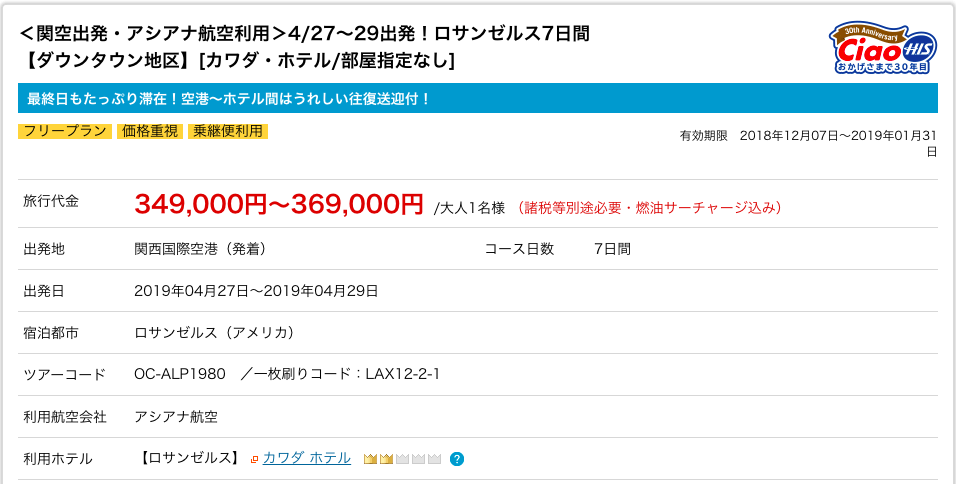Click the last grey crown rating icon

pos(434,459)
